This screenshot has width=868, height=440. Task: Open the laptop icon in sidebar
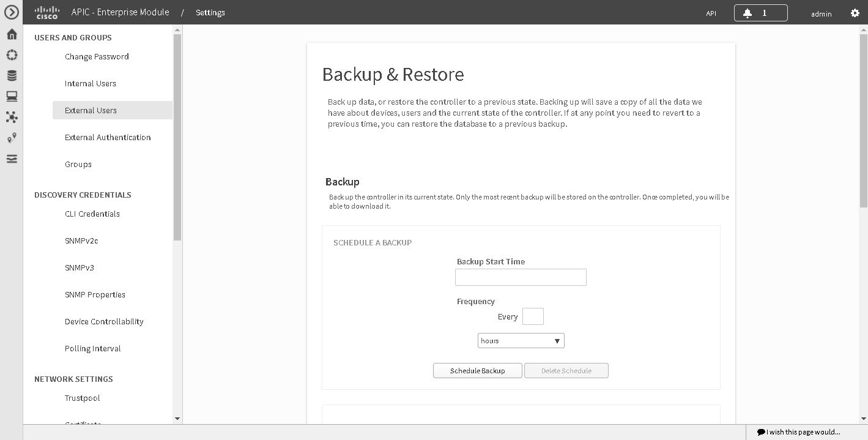coord(12,96)
